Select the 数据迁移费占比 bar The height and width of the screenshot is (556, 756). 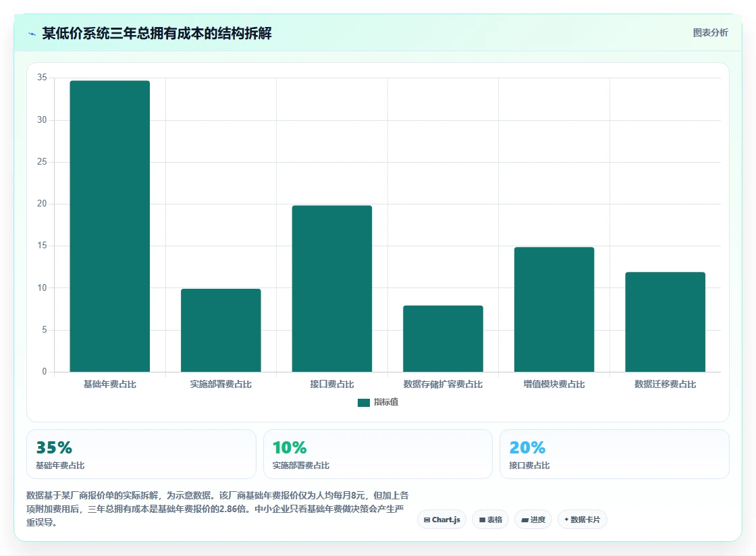pos(666,322)
